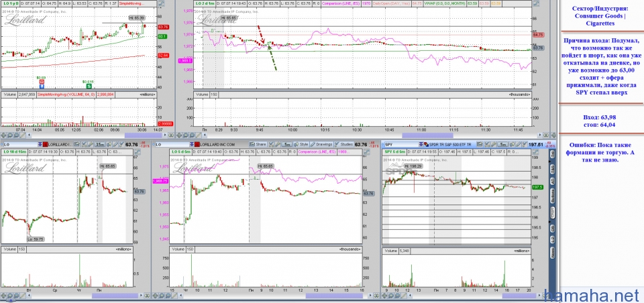Screen dimensions: 644x303
Task: Click horizontal scrollbar thumb of LO daily chart
Action: (x=143, y=135)
